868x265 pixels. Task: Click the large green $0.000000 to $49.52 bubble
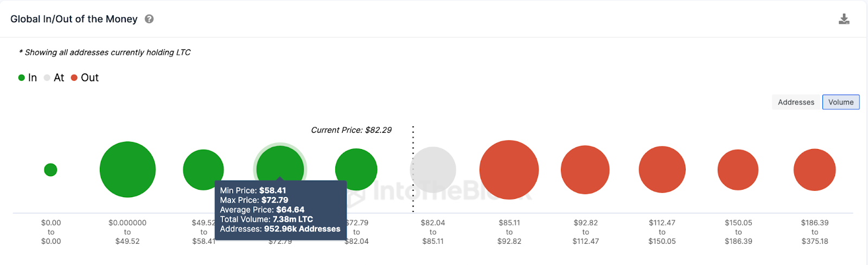tap(127, 170)
